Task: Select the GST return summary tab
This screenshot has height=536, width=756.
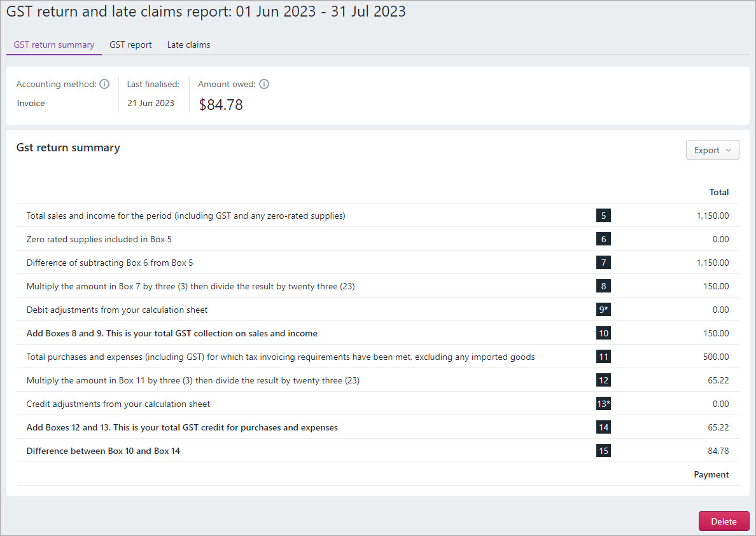Action: [x=53, y=45]
